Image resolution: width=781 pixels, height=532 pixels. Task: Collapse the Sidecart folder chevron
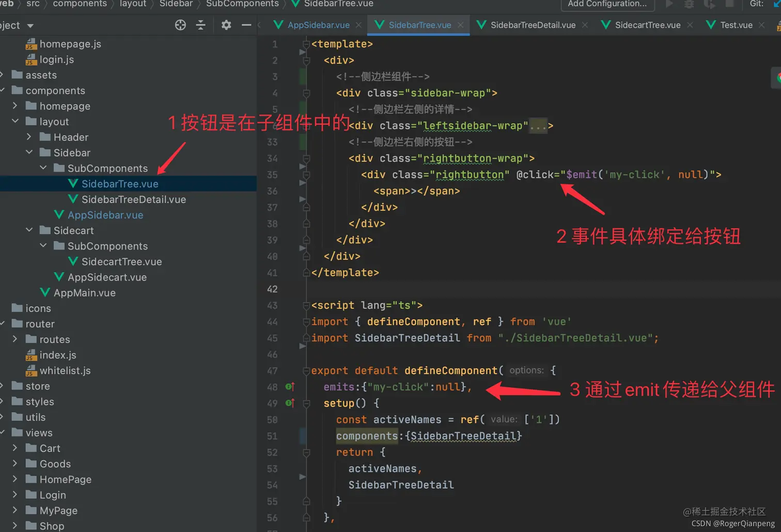(29, 230)
